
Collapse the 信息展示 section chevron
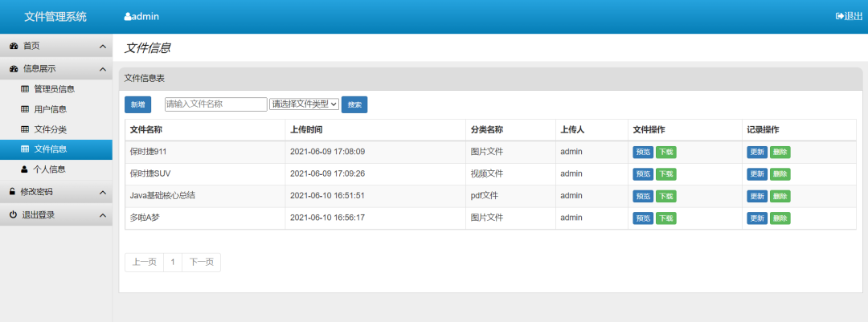(102, 69)
